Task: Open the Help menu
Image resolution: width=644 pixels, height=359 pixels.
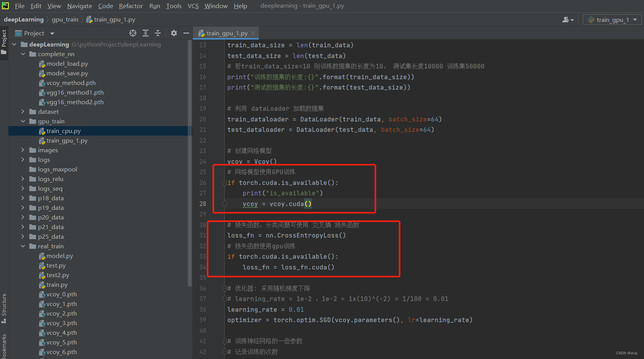Action: [x=240, y=6]
